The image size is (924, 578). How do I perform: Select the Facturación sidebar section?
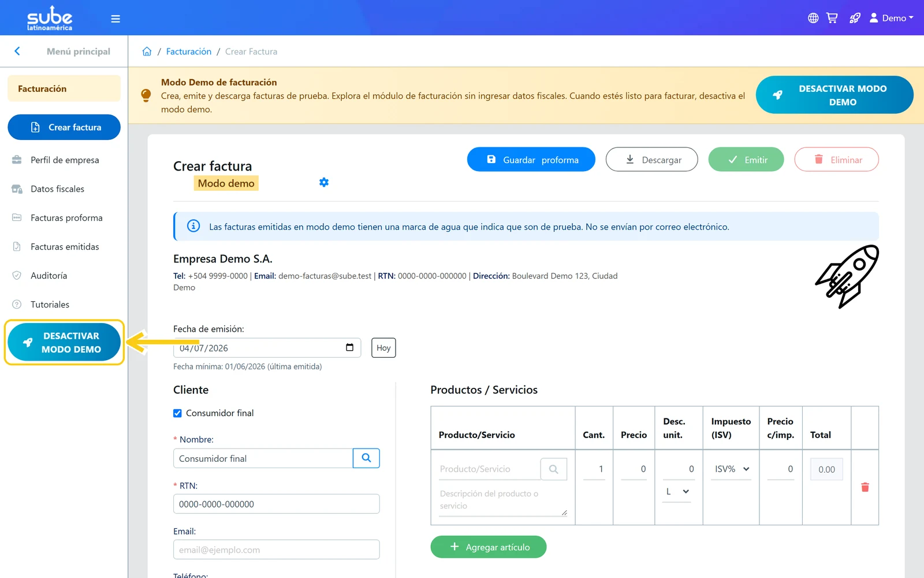coord(64,88)
